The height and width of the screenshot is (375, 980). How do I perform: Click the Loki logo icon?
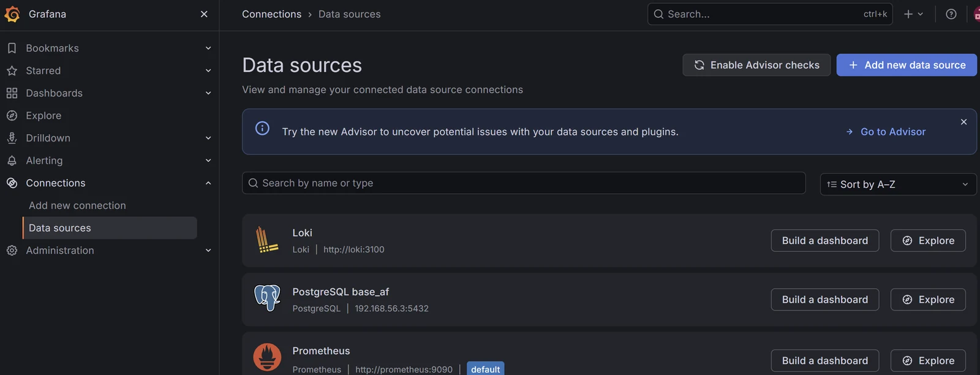tap(267, 240)
